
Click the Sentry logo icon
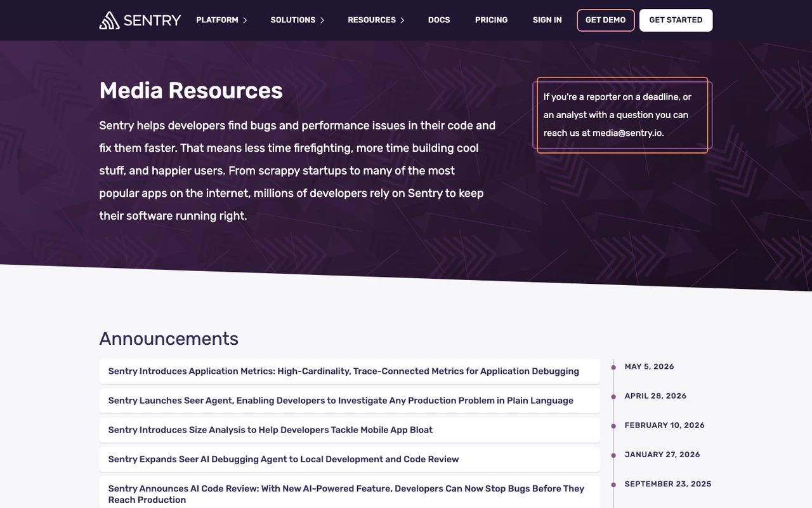pyautogui.click(x=109, y=20)
